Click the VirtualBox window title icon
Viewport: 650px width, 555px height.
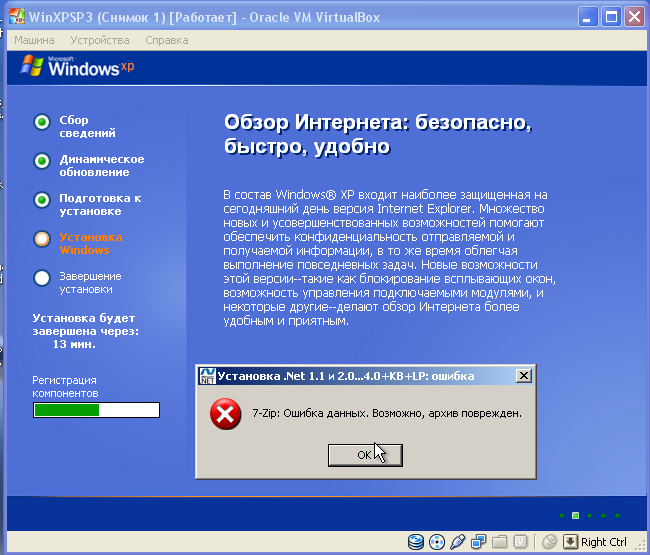click(16, 16)
